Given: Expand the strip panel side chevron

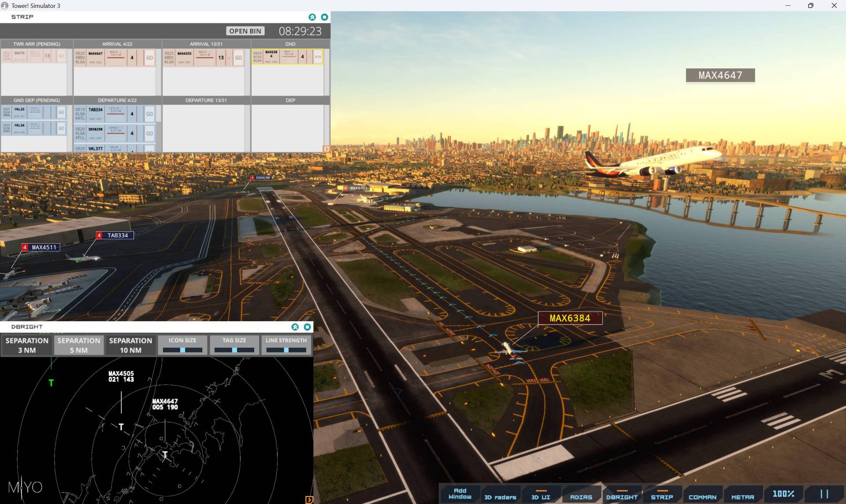Looking at the screenshot, I should [x=327, y=149].
